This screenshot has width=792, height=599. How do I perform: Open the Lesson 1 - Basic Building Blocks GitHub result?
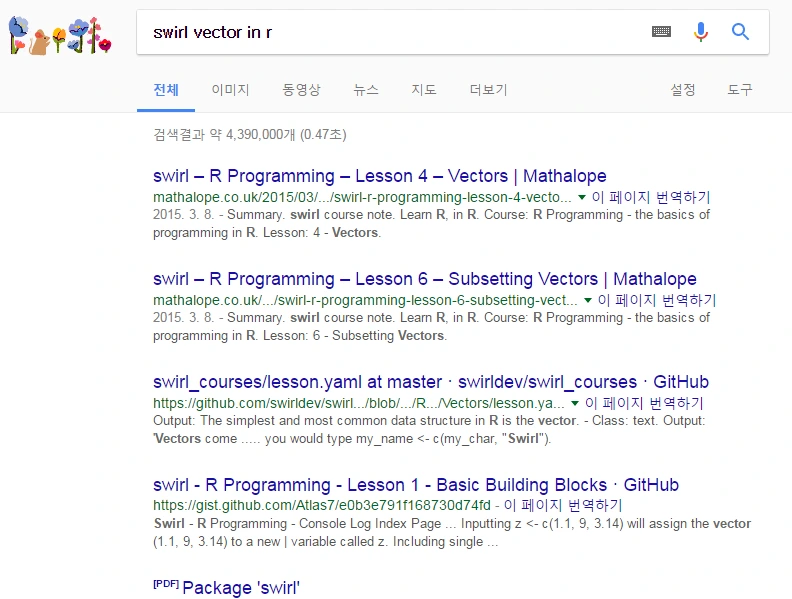(x=416, y=485)
